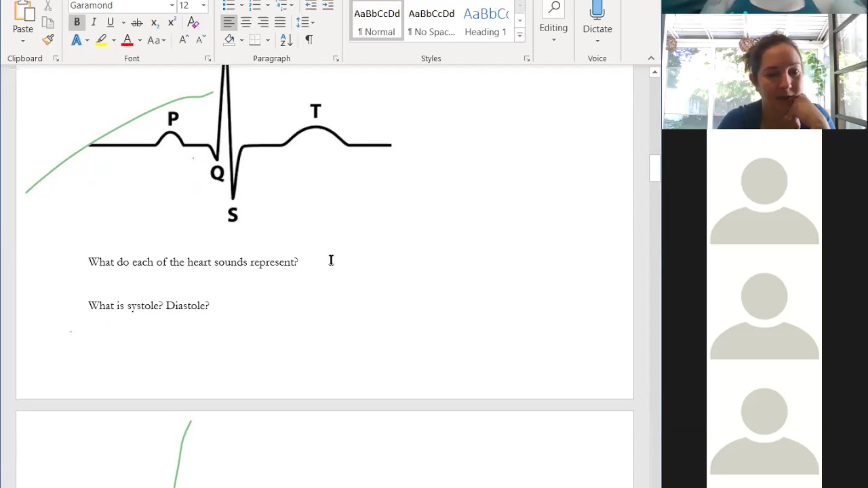Image resolution: width=868 pixels, height=488 pixels.
Task: Toggle Subscript formatting
Action: (x=155, y=22)
